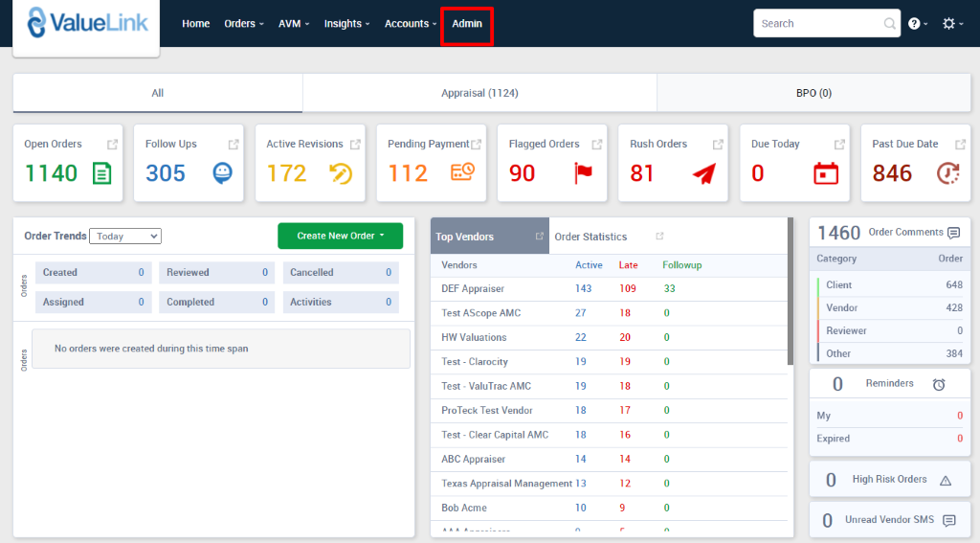Open Follow Ups card pop-out icon
Image resolution: width=980 pixels, height=543 pixels.
click(x=234, y=145)
